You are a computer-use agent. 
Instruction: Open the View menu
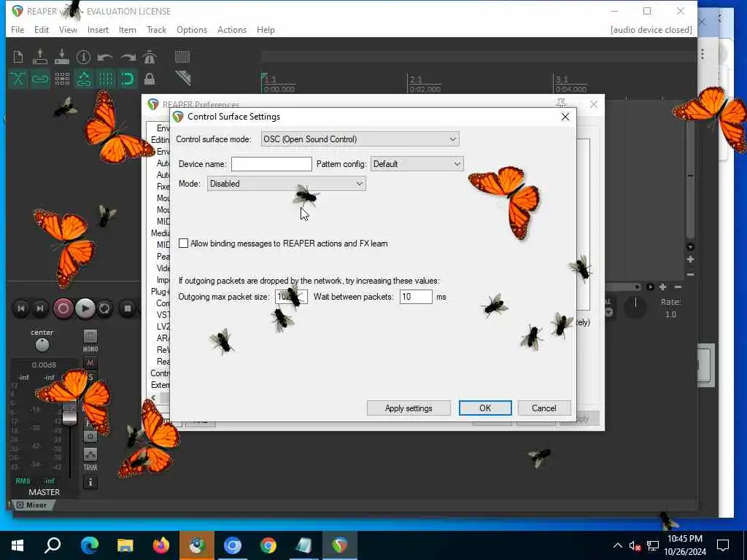[68, 29]
